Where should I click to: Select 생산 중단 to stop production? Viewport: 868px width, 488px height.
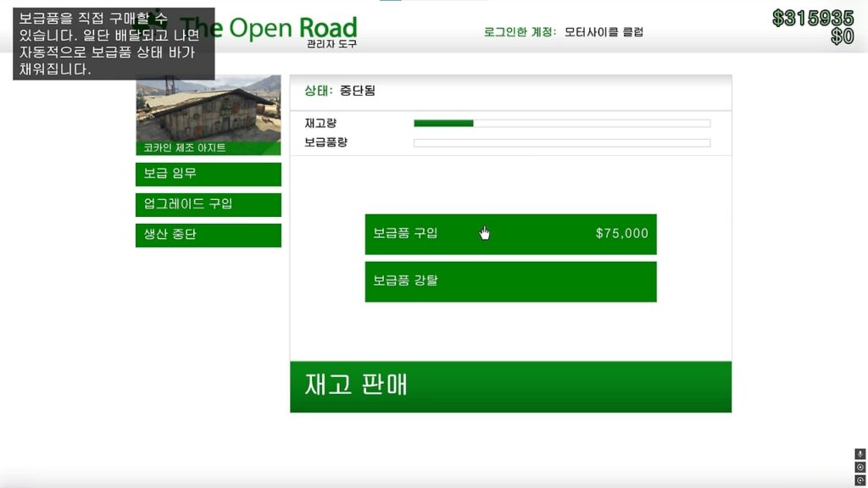tap(208, 235)
